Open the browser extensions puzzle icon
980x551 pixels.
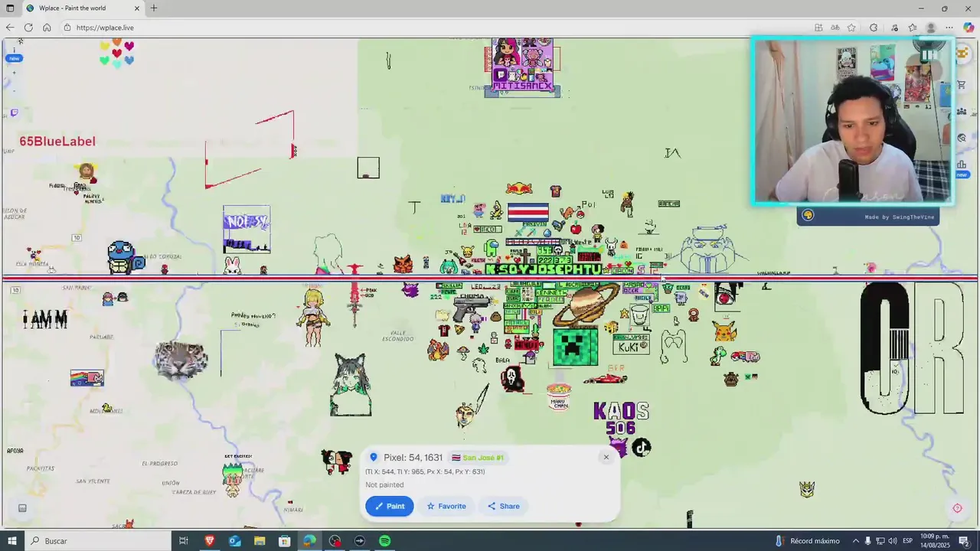tap(874, 28)
